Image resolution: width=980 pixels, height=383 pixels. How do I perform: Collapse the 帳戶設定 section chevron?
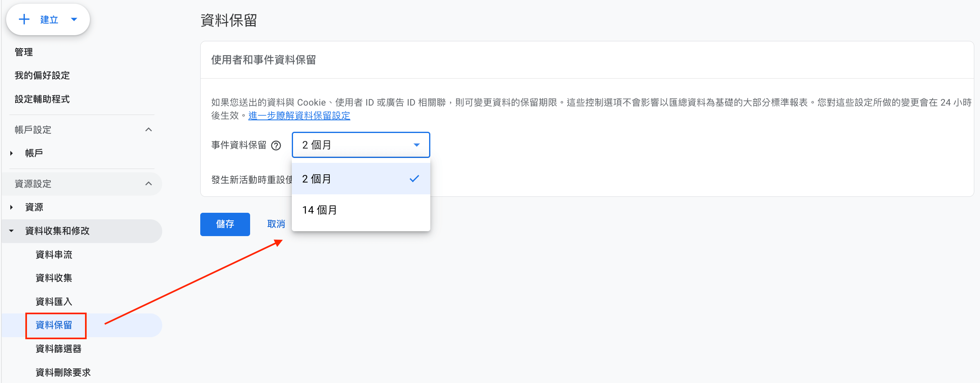coord(149,130)
